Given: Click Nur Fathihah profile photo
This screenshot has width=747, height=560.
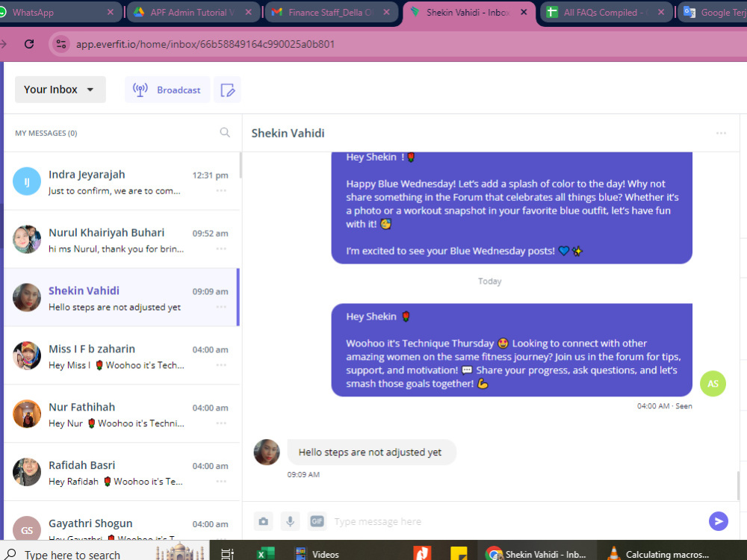Looking at the screenshot, I should pyautogui.click(x=27, y=414).
